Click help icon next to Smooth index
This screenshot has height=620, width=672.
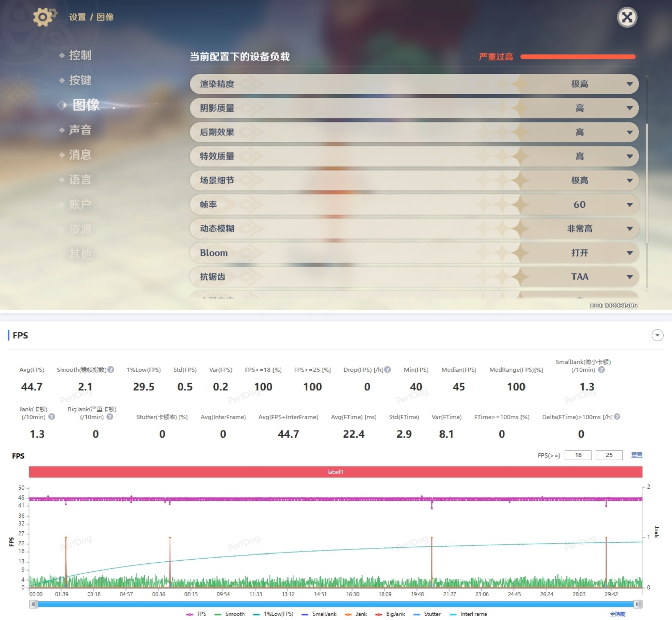(x=111, y=370)
